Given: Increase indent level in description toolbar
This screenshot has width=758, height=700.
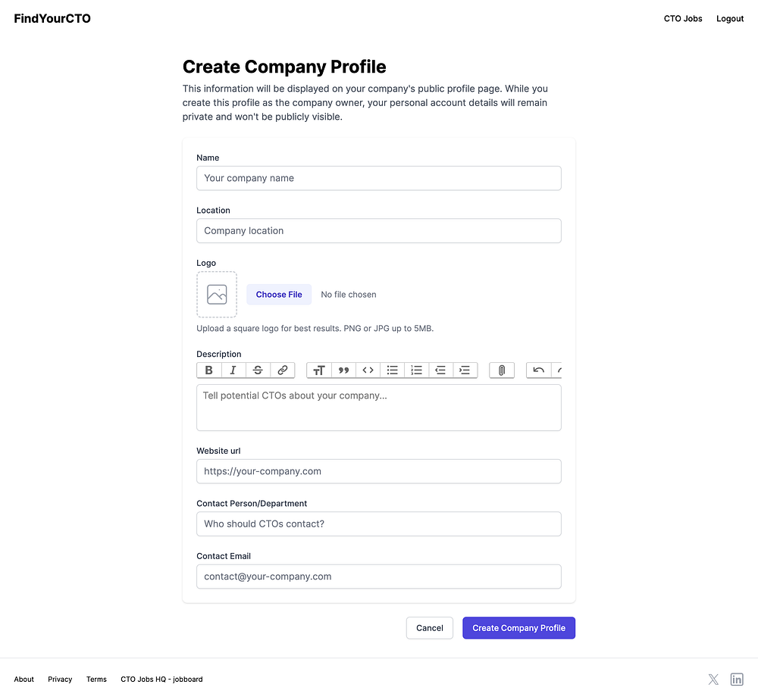Looking at the screenshot, I should point(465,370).
